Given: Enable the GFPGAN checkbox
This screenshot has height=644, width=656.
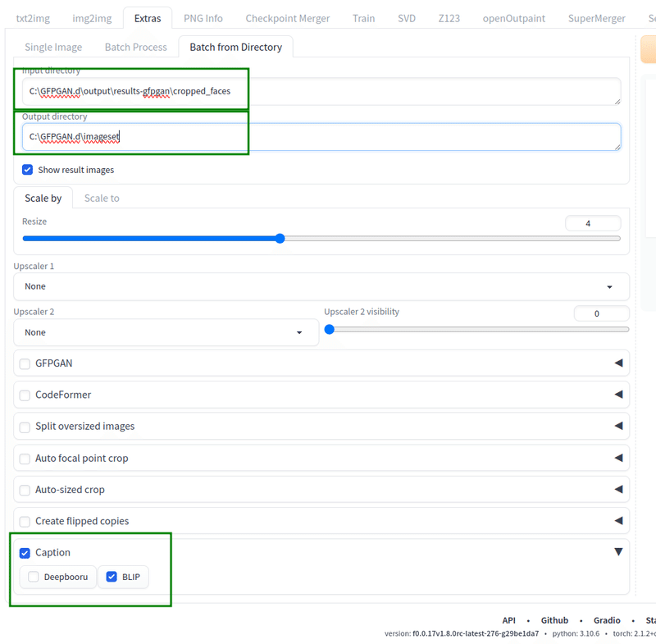Looking at the screenshot, I should 25,363.
